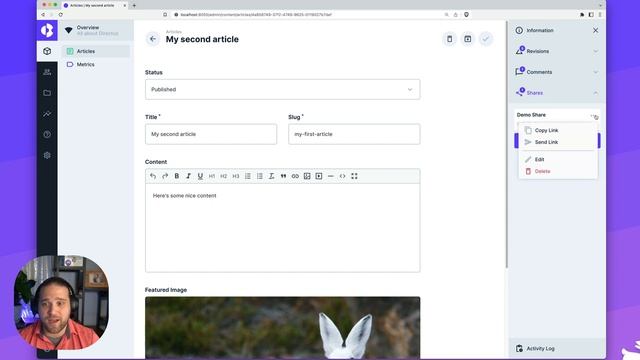640x360 pixels.
Task: Toggle italic in the content toolbar
Action: click(189, 176)
